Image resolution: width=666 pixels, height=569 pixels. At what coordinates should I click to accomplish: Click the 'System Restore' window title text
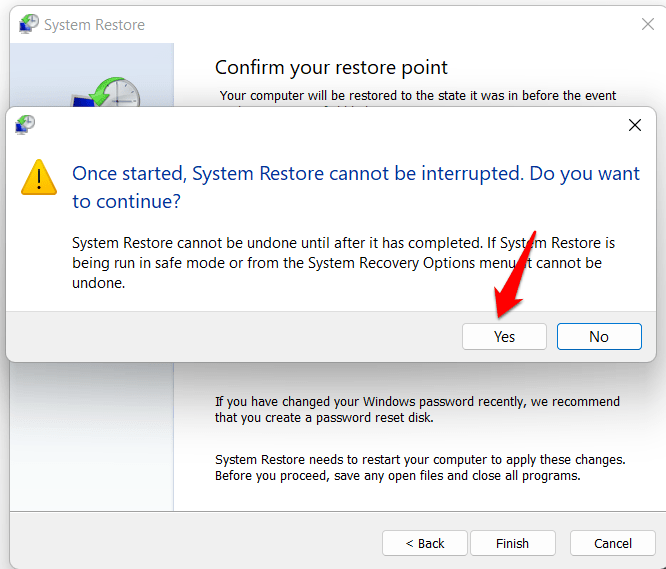click(93, 25)
